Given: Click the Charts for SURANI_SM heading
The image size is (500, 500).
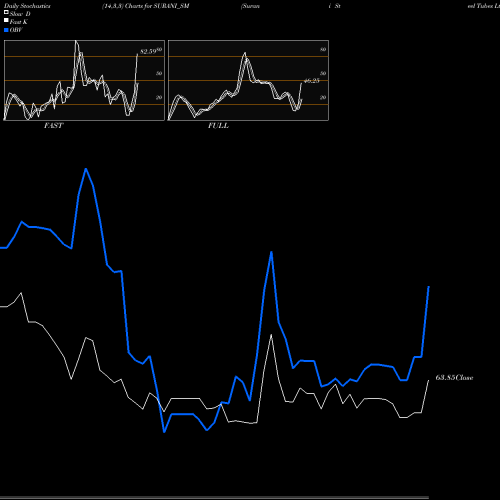Looking at the screenshot, I should (157, 6).
